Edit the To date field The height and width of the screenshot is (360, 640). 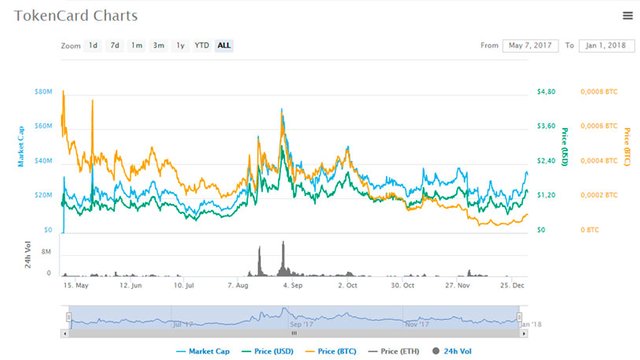[x=606, y=46]
